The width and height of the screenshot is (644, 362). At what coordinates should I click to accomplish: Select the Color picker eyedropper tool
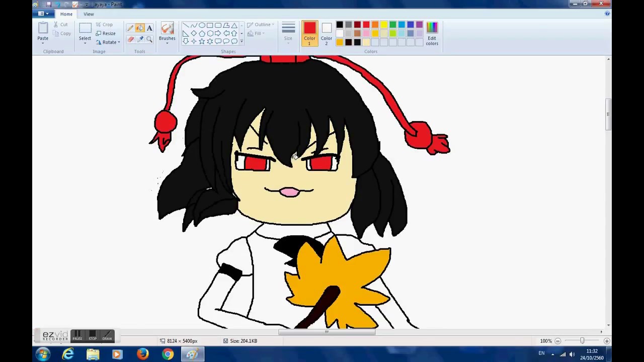pyautogui.click(x=140, y=39)
